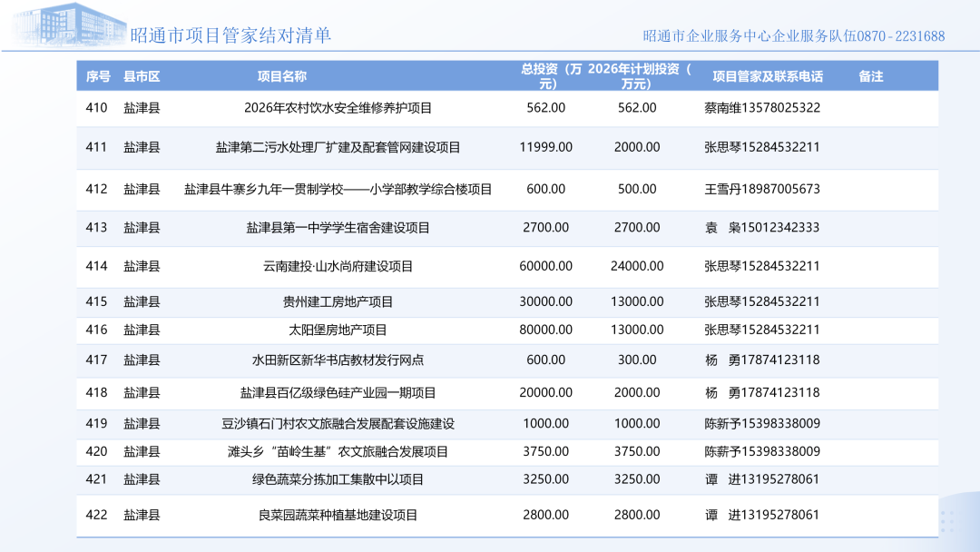Image resolution: width=980 pixels, height=552 pixels.
Task: Select project 良菜园蔬菜种植基地建设项目
Action: [338, 516]
